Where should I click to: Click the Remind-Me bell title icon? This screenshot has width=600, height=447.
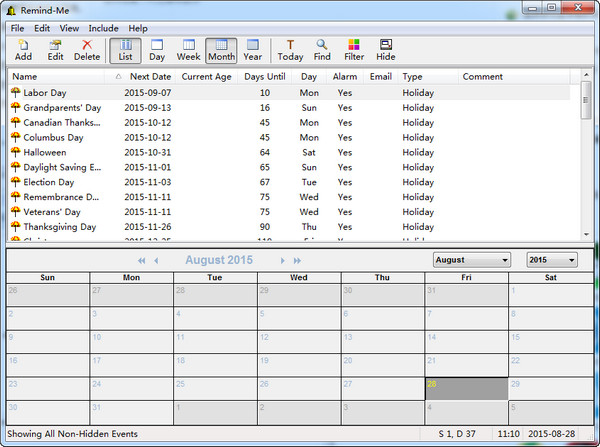(x=11, y=11)
